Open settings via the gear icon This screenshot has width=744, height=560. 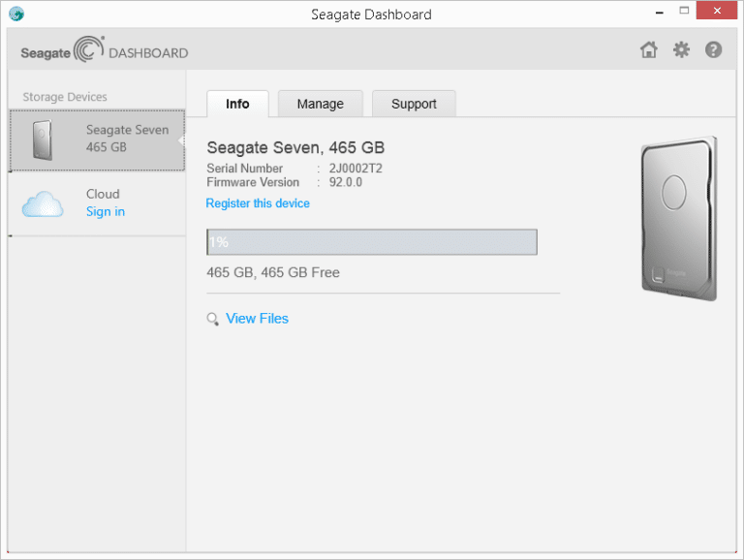tap(681, 49)
